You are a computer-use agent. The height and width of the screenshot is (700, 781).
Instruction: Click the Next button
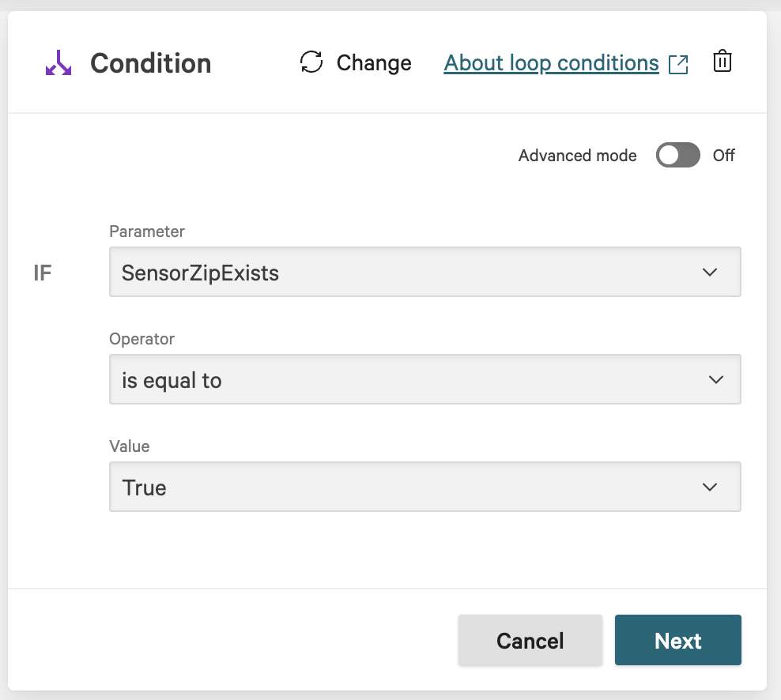tap(677, 640)
